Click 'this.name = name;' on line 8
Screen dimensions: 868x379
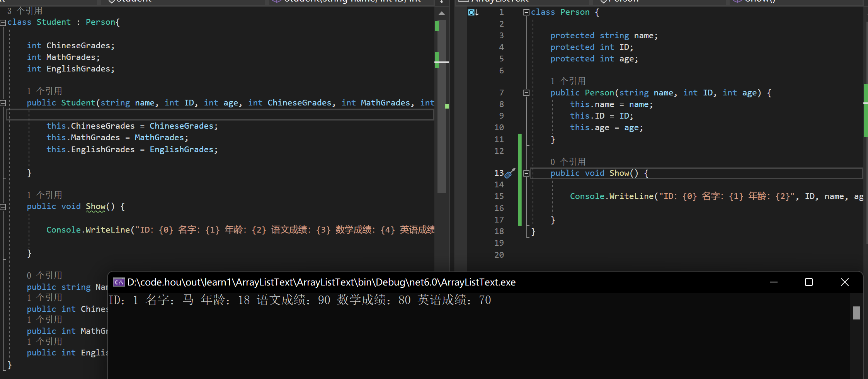click(611, 104)
